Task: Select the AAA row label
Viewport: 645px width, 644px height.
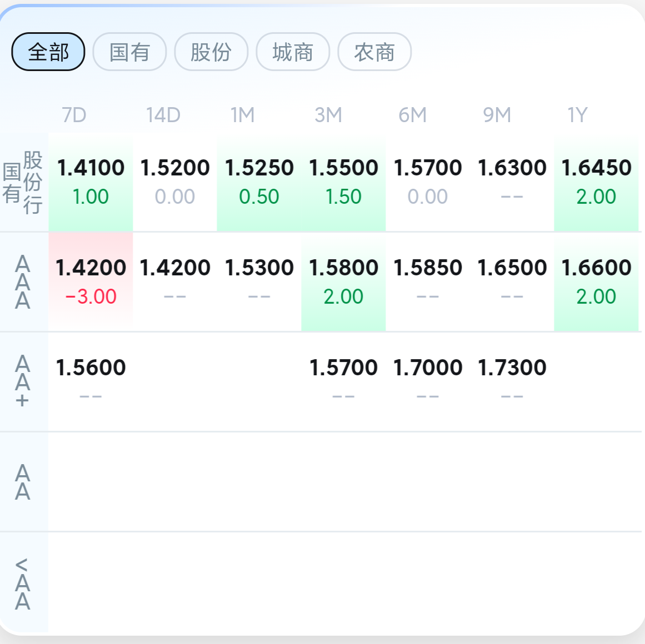Action: point(23,282)
